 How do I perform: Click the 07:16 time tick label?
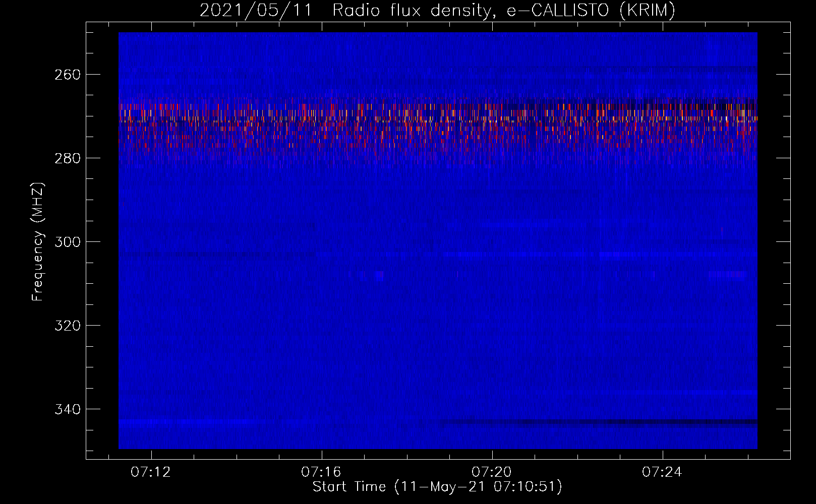(x=321, y=472)
